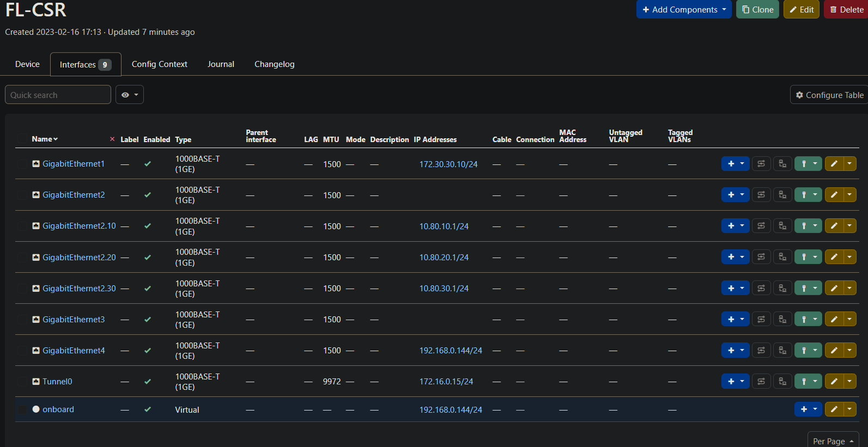868x447 pixels.
Task: Click the pencil edit icon for GigabitEthernet2.10
Action: (834, 226)
